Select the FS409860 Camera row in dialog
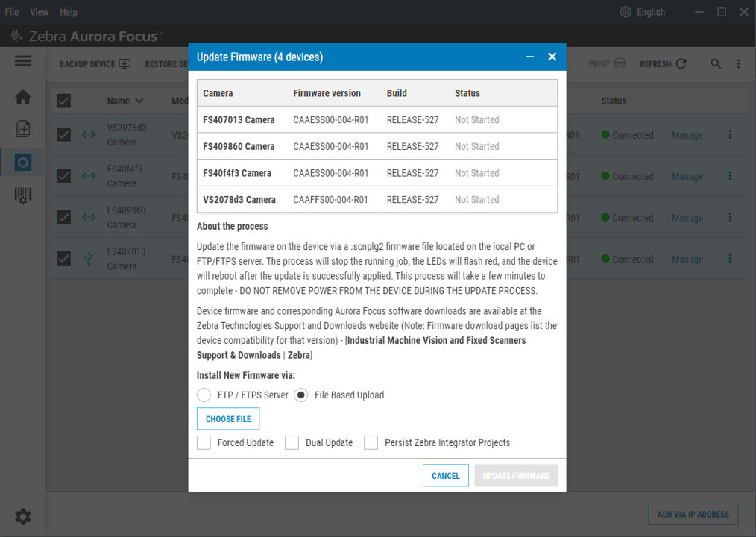The image size is (756, 537). coord(377,146)
